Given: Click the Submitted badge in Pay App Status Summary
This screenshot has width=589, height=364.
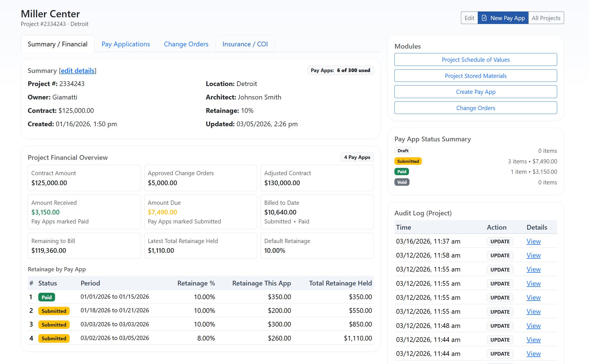Looking at the screenshot, I should (408, 161).
